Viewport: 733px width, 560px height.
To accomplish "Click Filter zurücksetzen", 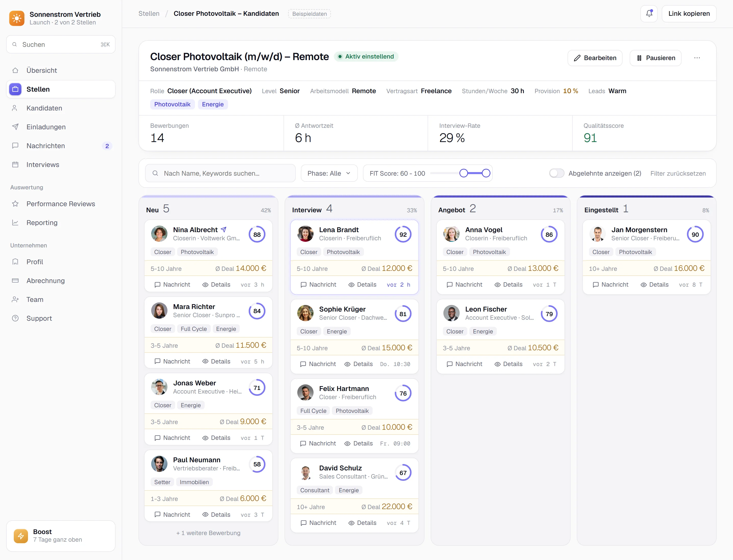I will 678,173.
